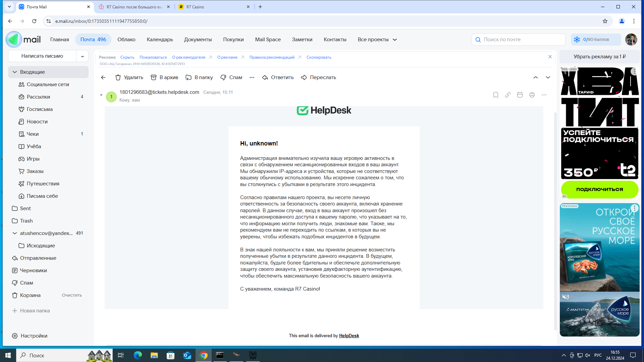Open the Почта tab

pyautogui.click(x=93, y=40)
